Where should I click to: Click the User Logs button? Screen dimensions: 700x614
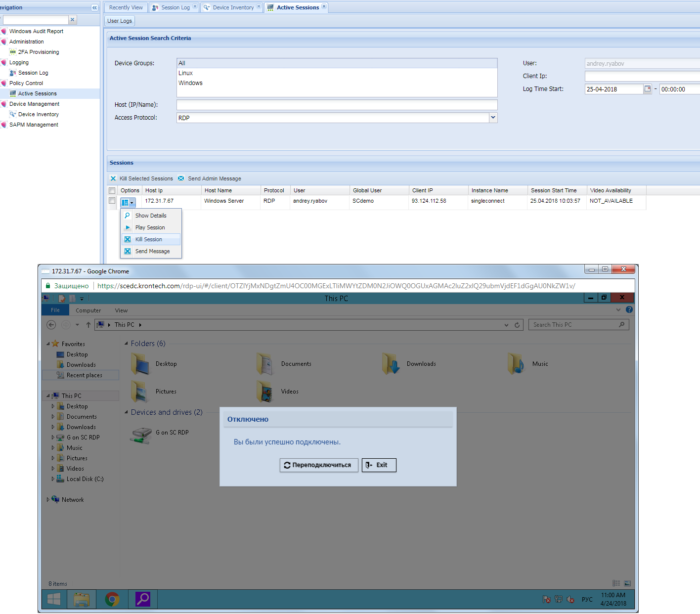pos(120,21)
